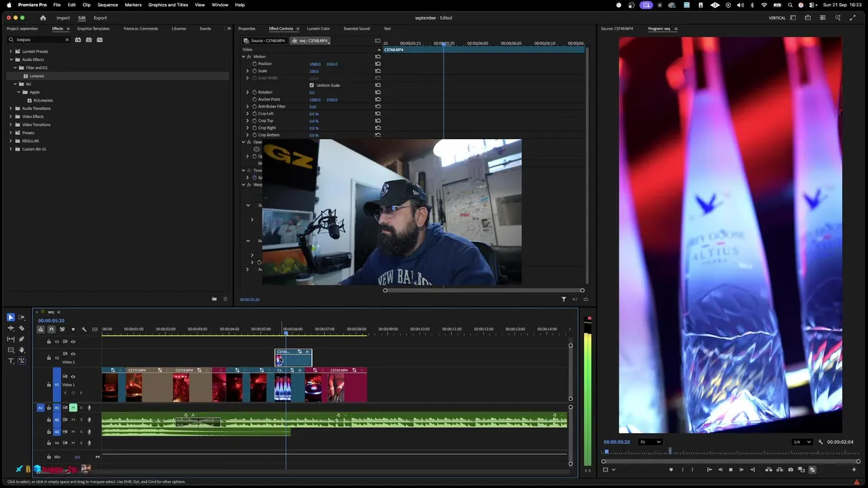Image resolution: width=868 pixels, height=488 pixels.
Task: Step forward one frame in Program monitor
Action: click(741, 469)
